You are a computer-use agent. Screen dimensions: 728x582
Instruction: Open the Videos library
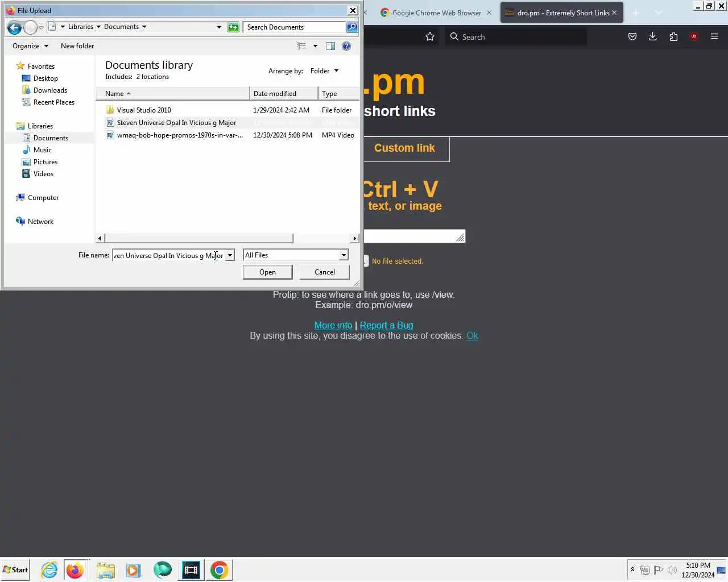[43, 174]
